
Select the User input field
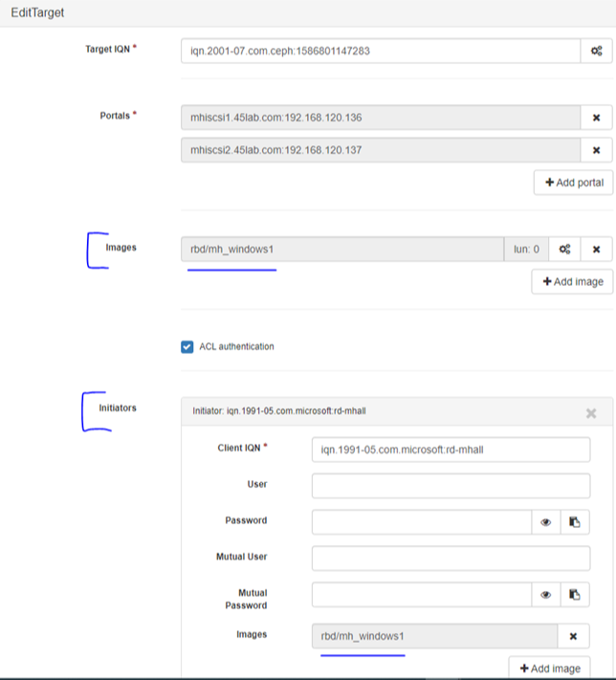pyautogui.click(x=451, y=486)
